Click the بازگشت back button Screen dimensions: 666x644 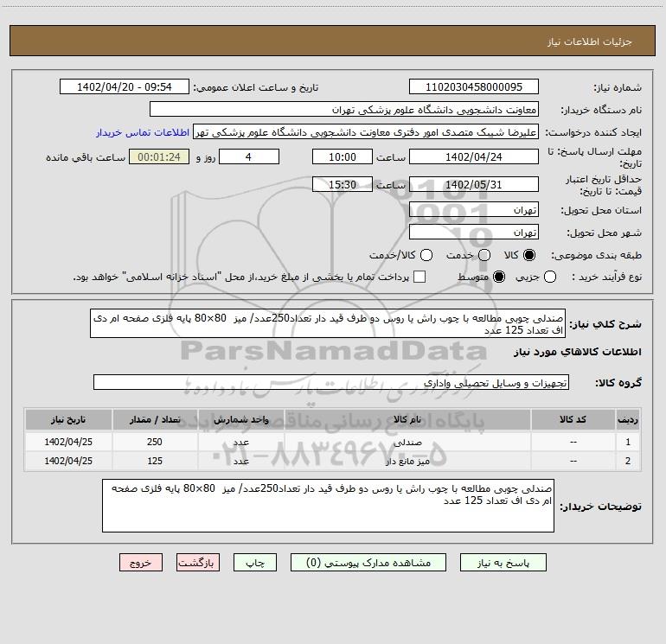point(198,563)
